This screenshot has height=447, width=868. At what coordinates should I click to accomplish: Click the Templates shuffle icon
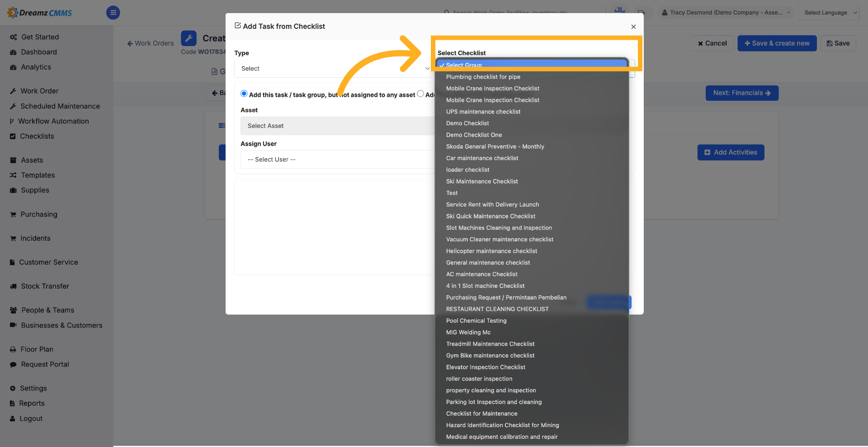[13, 175]
